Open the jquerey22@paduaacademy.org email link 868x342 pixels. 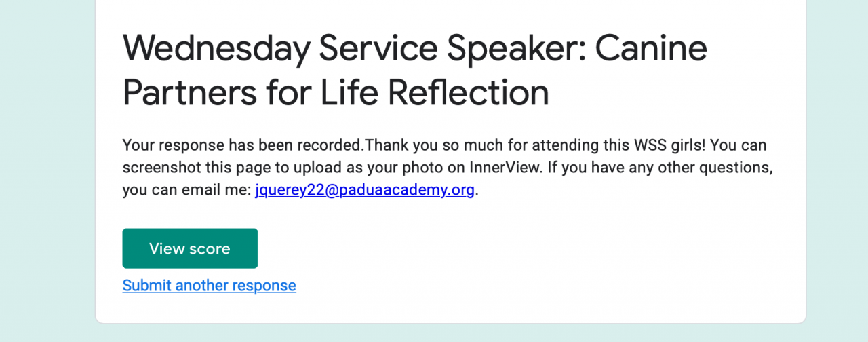pos(364,190)
